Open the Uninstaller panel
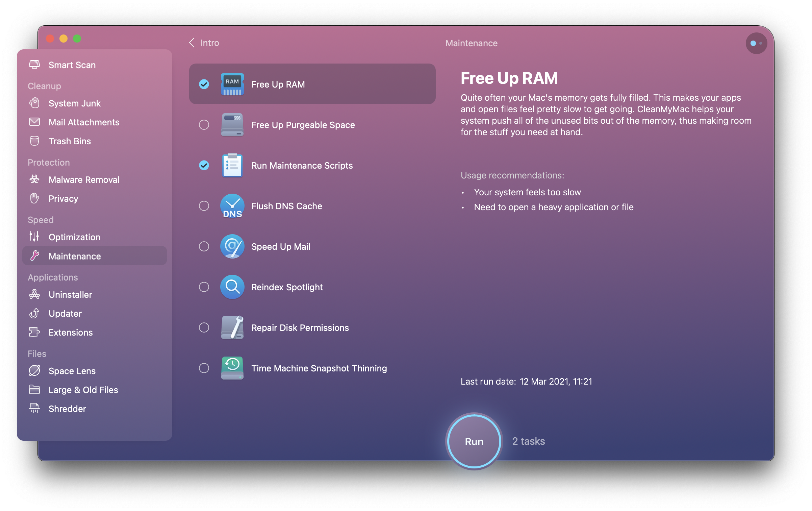The image size is (812, 511). [70, 294]
